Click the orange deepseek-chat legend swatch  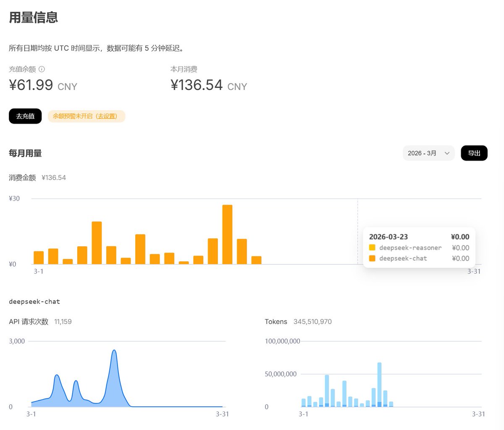[x=372, y=258]
